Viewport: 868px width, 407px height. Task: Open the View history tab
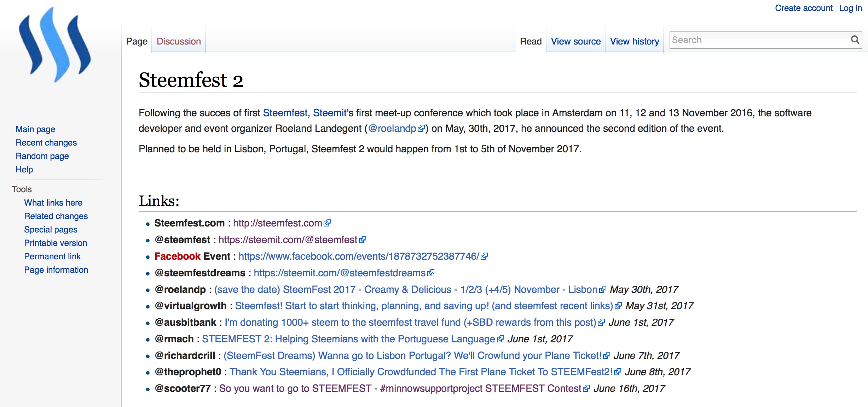(x=635, y=41)
